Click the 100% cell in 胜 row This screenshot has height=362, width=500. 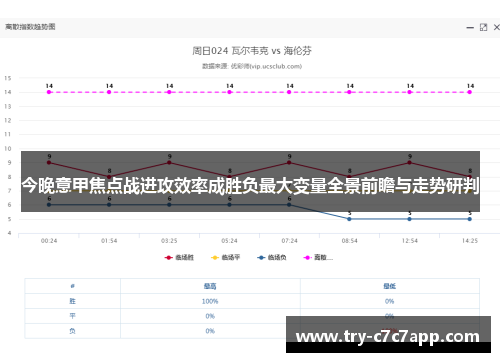pyautogui.click(x=210, y=301)
